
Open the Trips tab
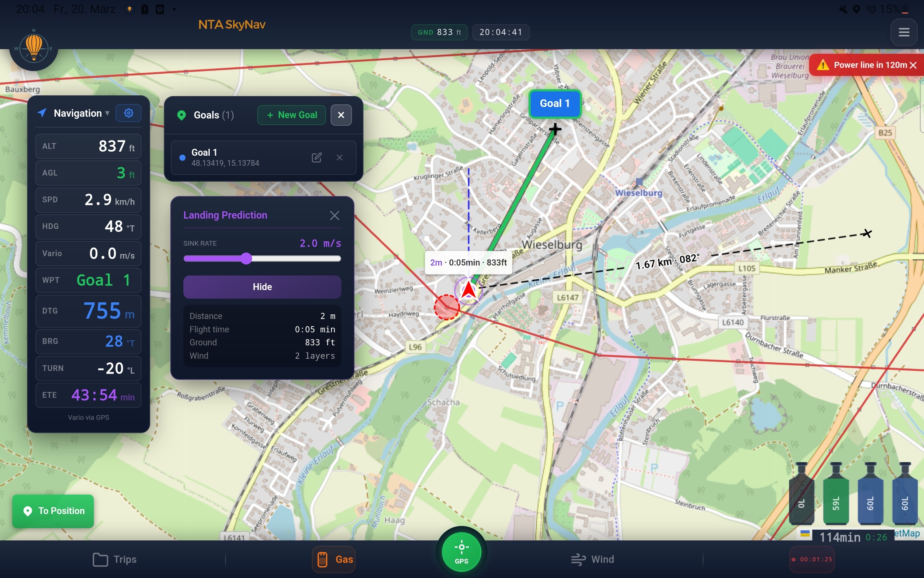point(114,560)
